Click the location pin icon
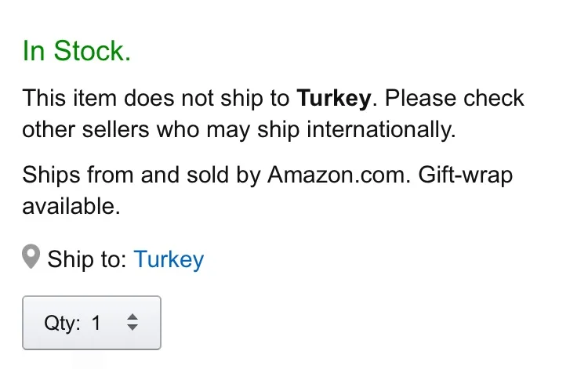 [31, 258]
